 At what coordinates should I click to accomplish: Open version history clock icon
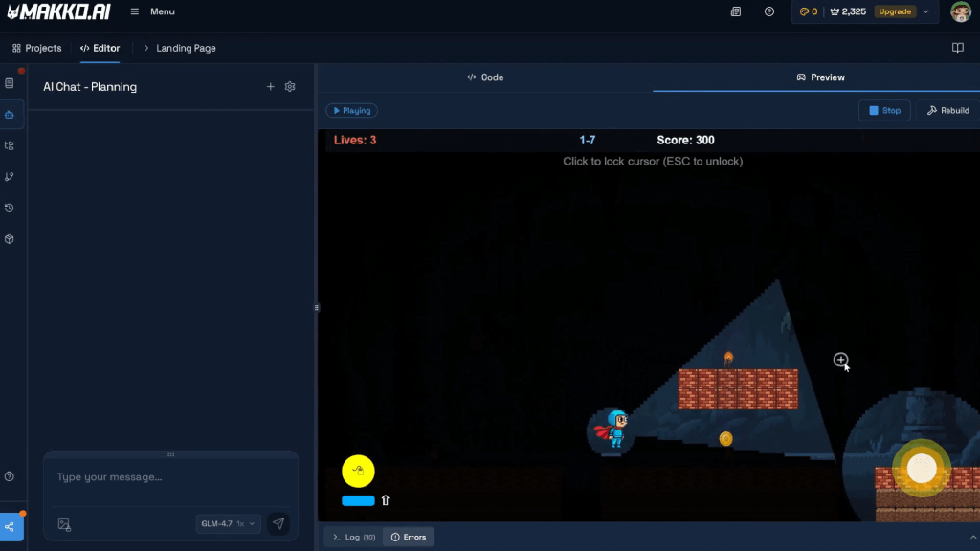click(10, 208)
